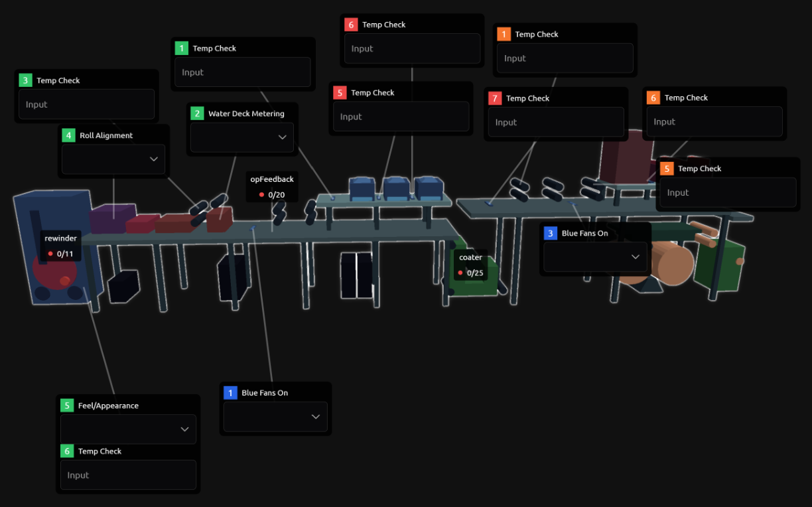Click the blue 3 badge on Blue Fans On card
This screenshot has height=507, width=812.
click(549, 233)
